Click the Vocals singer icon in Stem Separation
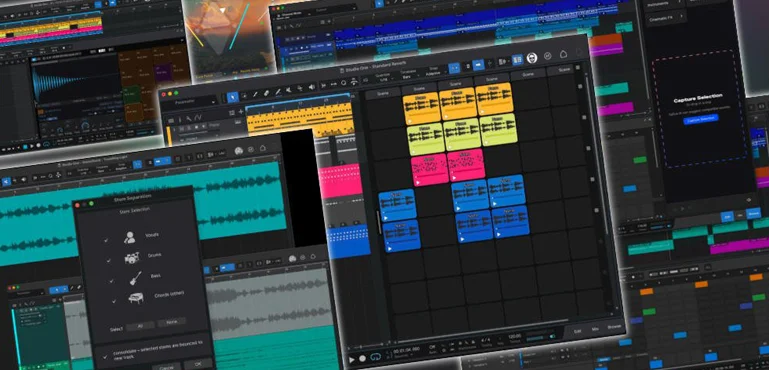This screenshot has height=370, width=769. click(129, 238)
